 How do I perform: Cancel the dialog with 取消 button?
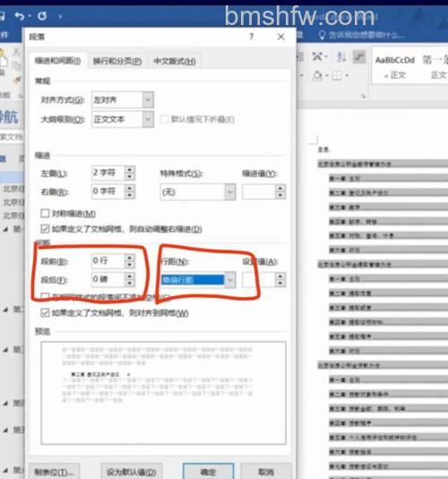pyautogui.click(x=266, y=471)
